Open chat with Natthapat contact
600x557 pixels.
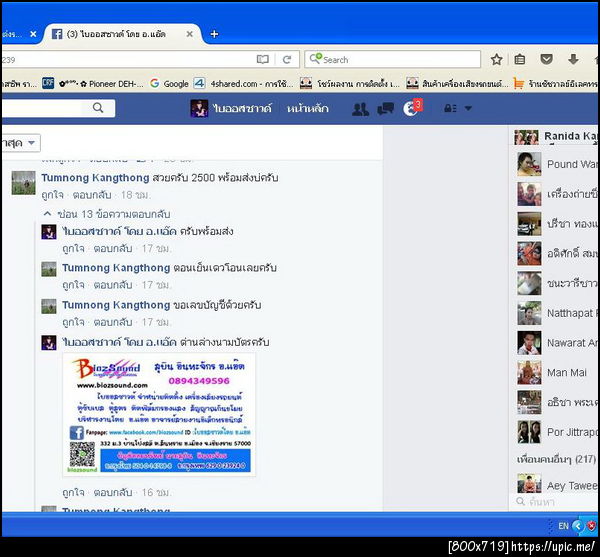[x=555, y=313]
